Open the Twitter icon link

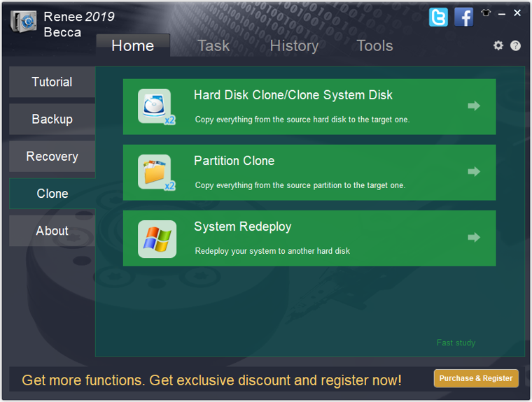438,17
